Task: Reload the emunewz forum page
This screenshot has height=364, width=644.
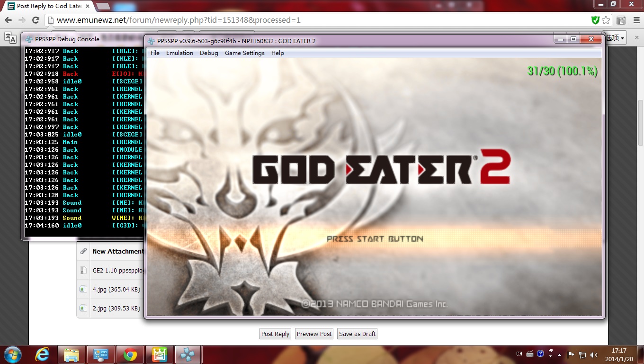Action: (36, 20)
